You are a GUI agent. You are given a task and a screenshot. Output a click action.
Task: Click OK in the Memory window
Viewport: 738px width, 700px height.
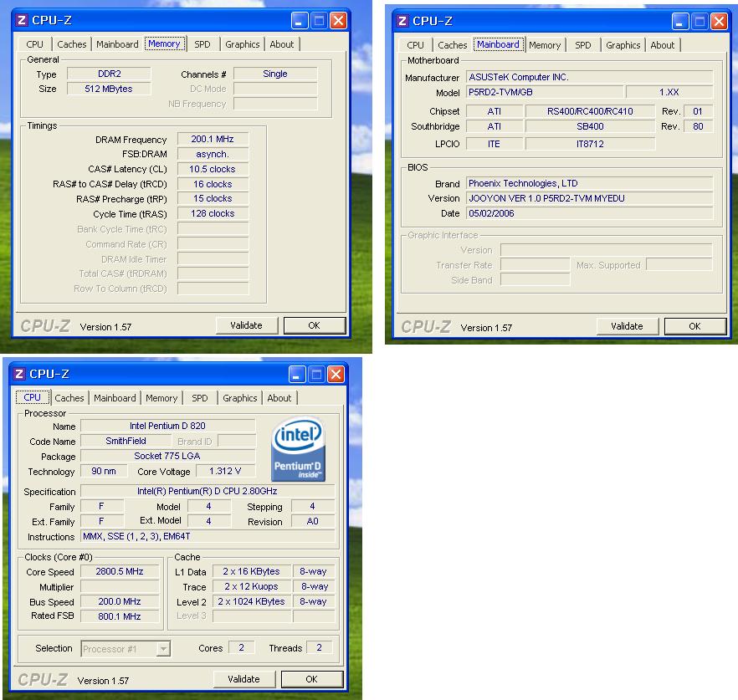(x=315, y=325)
